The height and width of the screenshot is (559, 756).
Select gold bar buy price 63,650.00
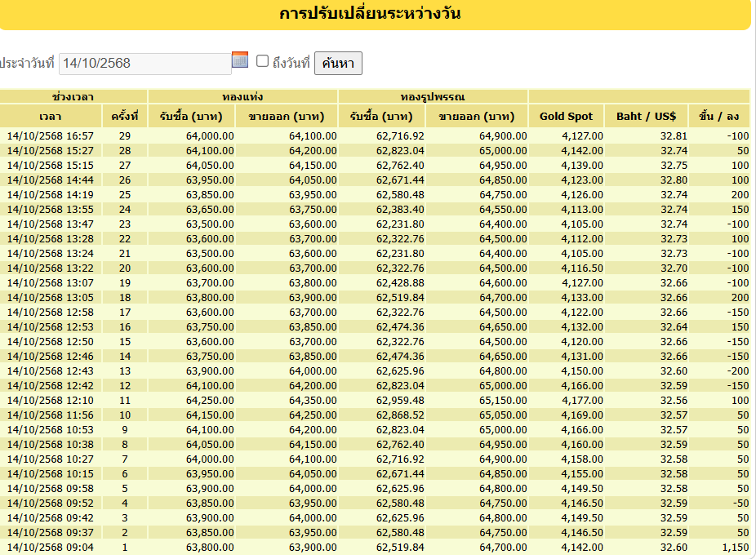pos(210,210)
